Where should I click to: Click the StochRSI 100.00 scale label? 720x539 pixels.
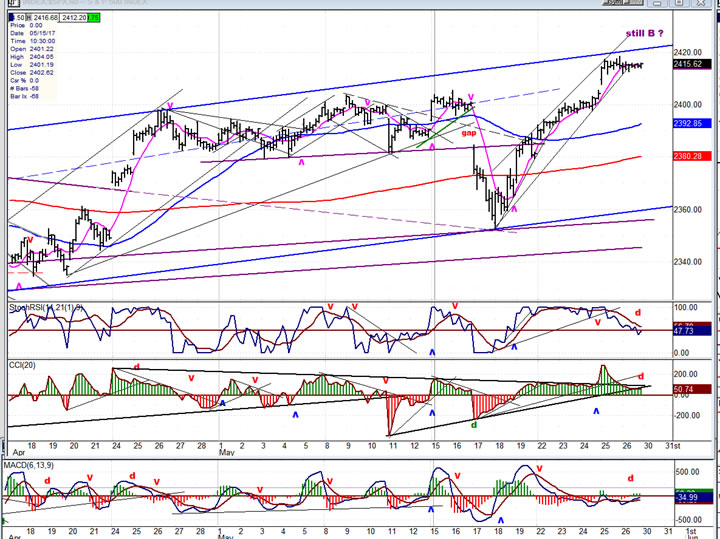[685, 308]
